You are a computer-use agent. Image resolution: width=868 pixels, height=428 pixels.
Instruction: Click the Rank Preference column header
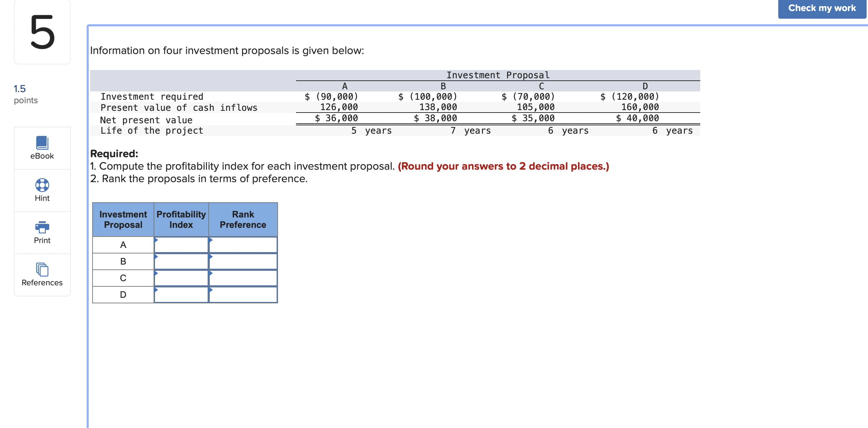243,220
